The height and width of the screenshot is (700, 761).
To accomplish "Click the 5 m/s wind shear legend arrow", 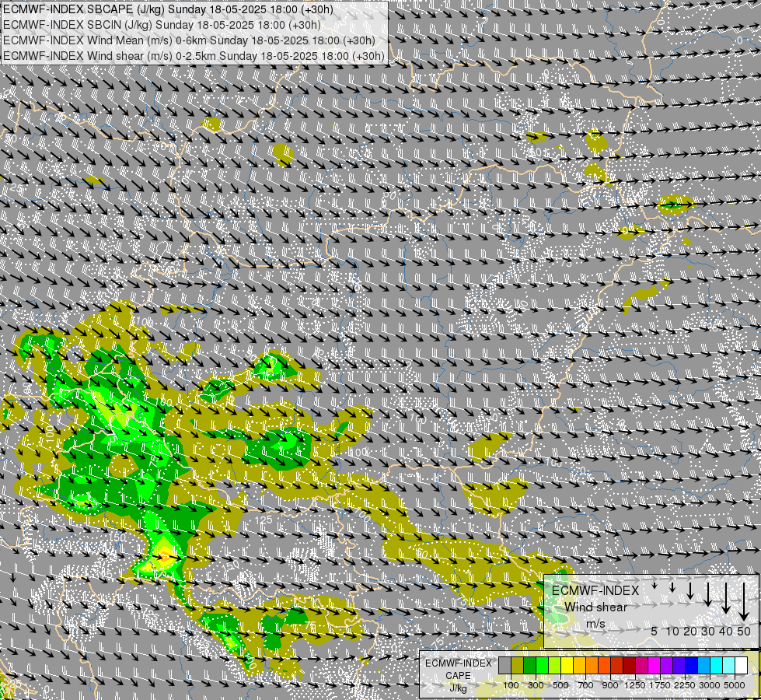I will [655, 586].
